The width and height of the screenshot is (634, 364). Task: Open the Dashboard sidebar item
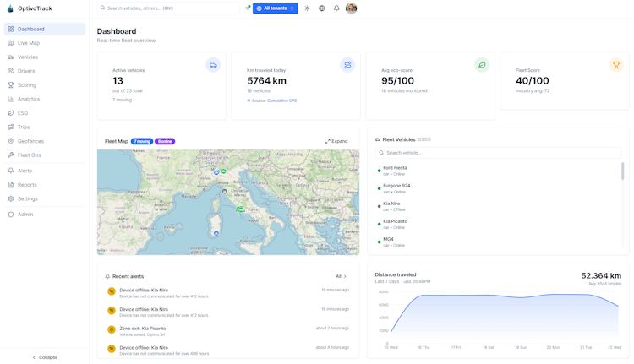coord(45,29)
